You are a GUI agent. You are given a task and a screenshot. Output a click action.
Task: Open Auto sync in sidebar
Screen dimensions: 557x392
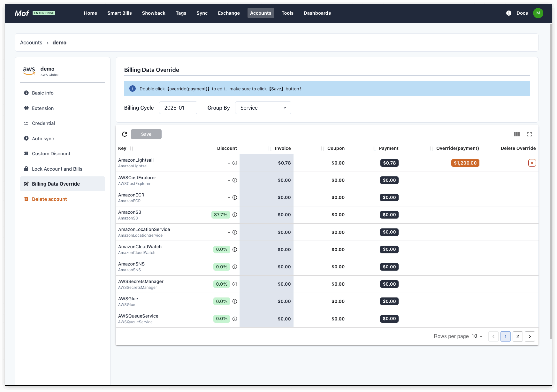[x=63, y=138]
